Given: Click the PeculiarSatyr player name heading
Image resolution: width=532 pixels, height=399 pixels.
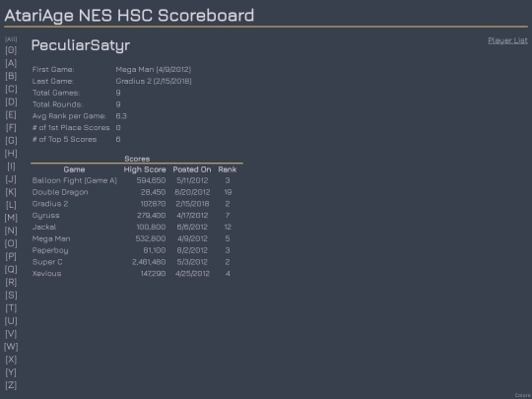Looking at the screenshot, I should [81, 45].
